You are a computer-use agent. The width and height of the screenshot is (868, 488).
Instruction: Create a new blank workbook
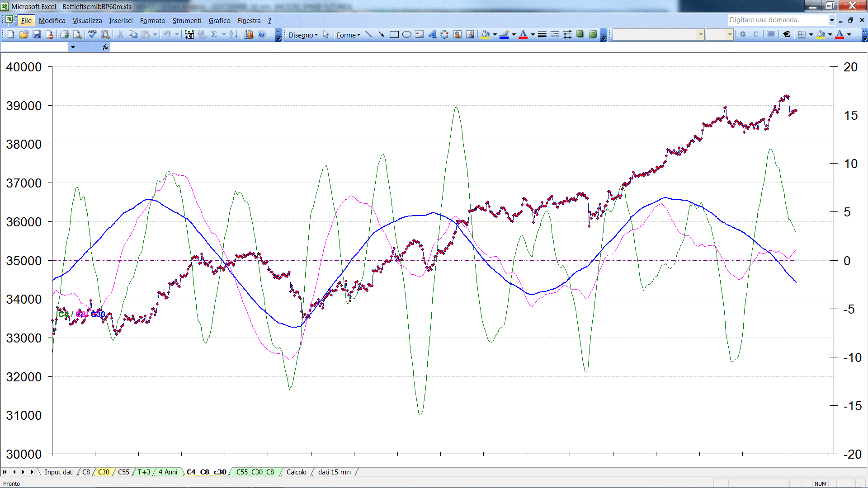tap(11, 34)
